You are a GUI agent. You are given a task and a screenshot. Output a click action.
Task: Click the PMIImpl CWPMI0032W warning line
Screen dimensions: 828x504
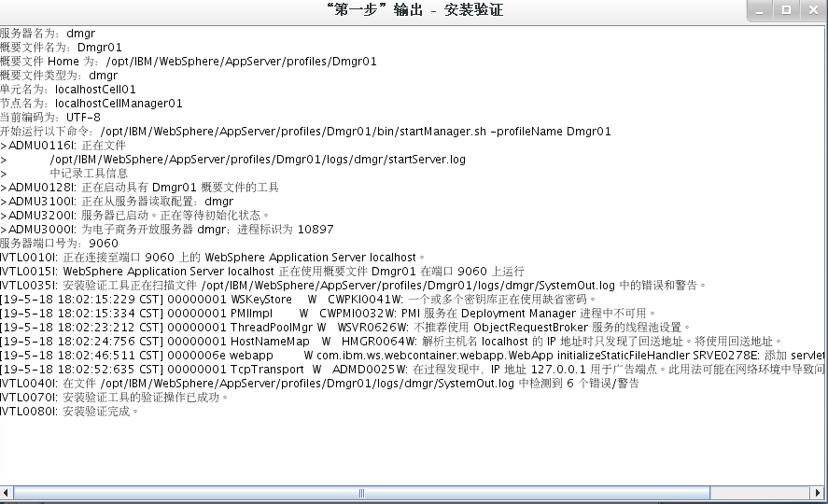click(328, 313)
